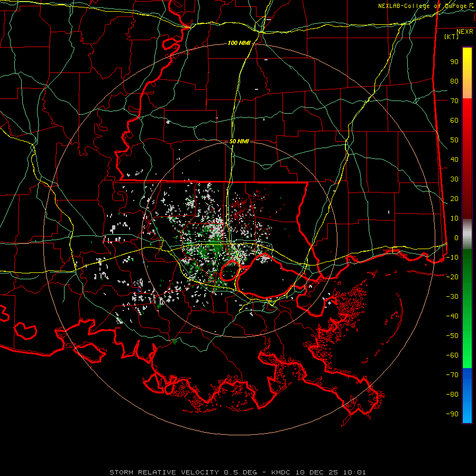Select the "60" velocity scale value
Screen dimensions: 476x476
click(x=454, y=121)
